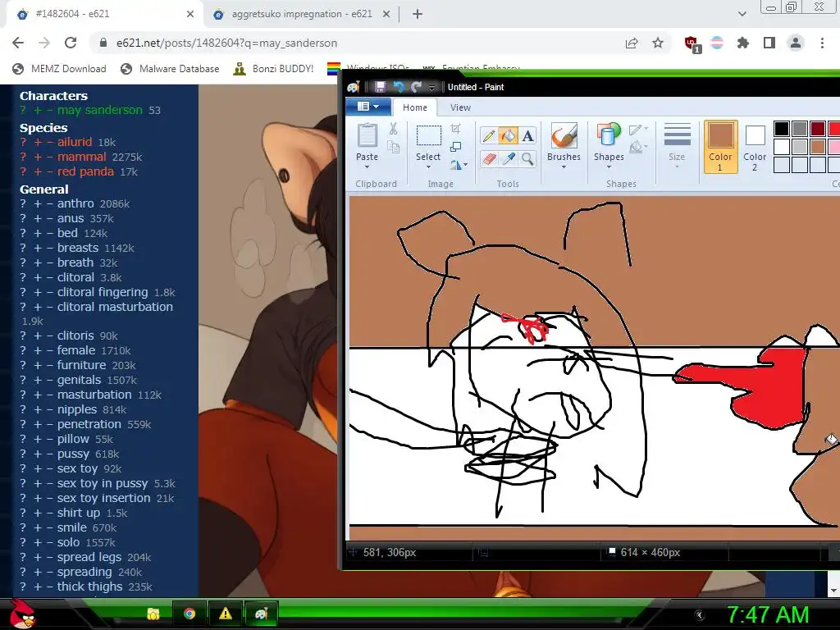Image resolution: width=840 pixels, height=630 pixels.
Task: Click the Paste clipboard icon
Action: coord(367,135)
